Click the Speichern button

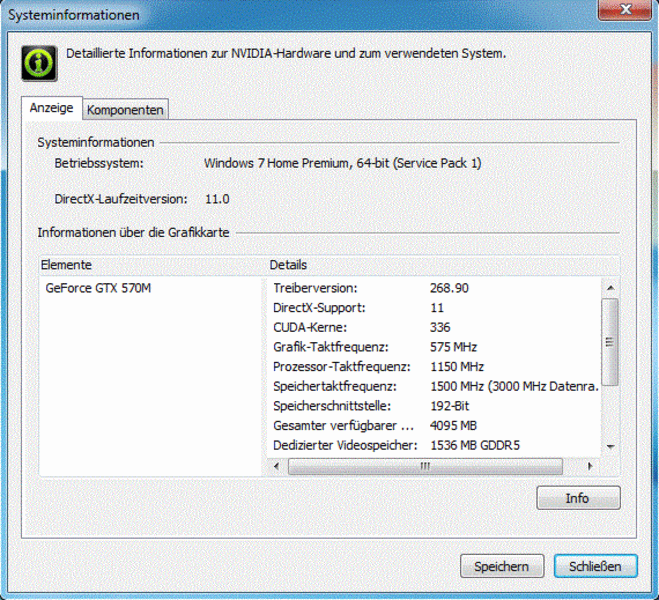click(x=502, y=566)
